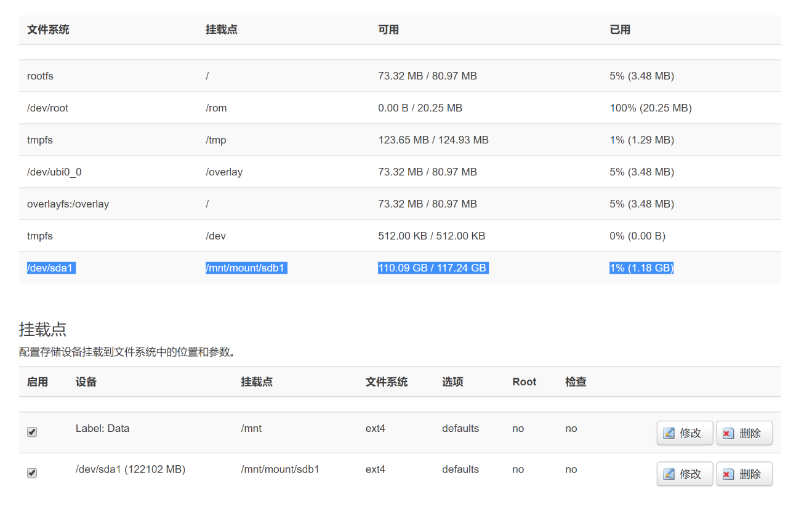Viewport: 812px width, 518px height.
Task: Select /rom mount point cell
Action: (x=216, y=108)
